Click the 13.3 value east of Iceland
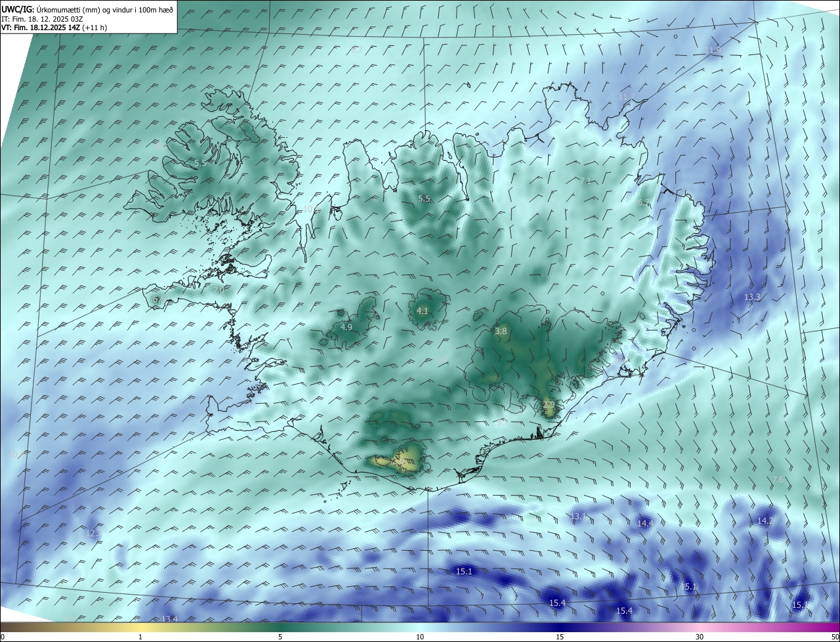840x642 pixels. (x=752, y=297)
